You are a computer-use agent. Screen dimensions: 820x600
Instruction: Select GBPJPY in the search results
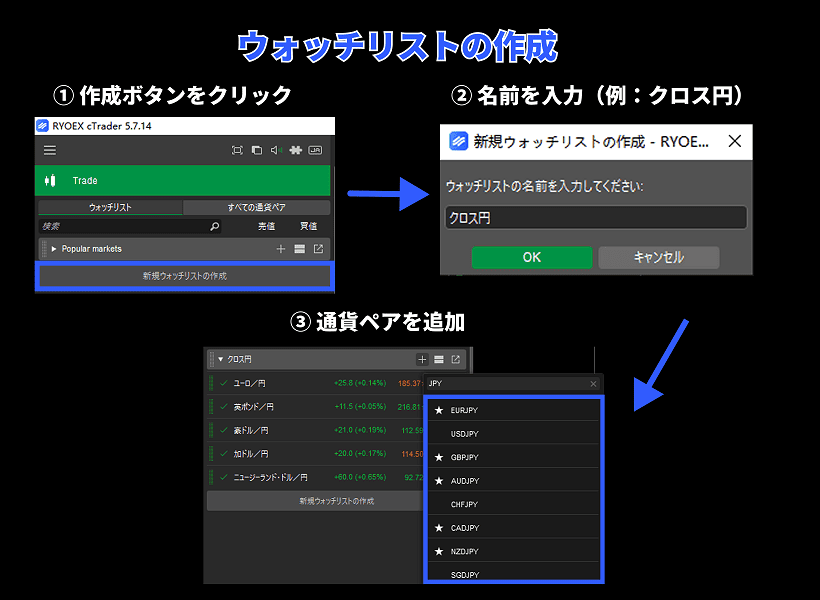point(514,458)
